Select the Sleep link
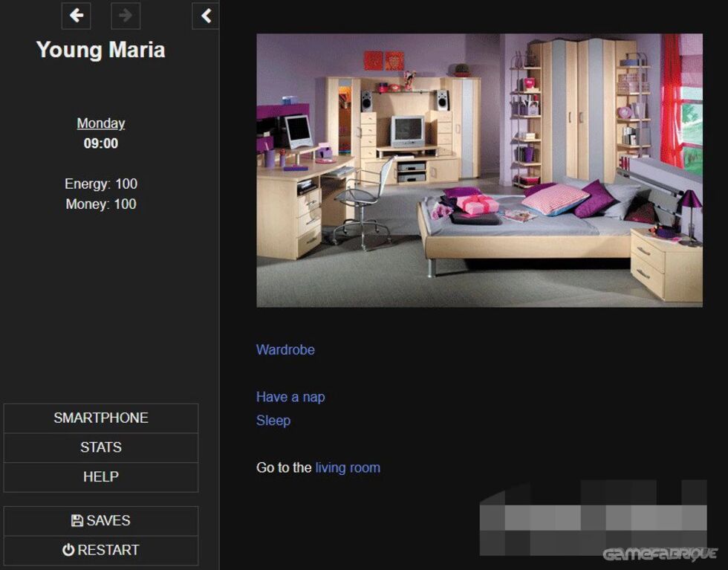This screenshot has height=570, width=728. click(x=273, y=421)
